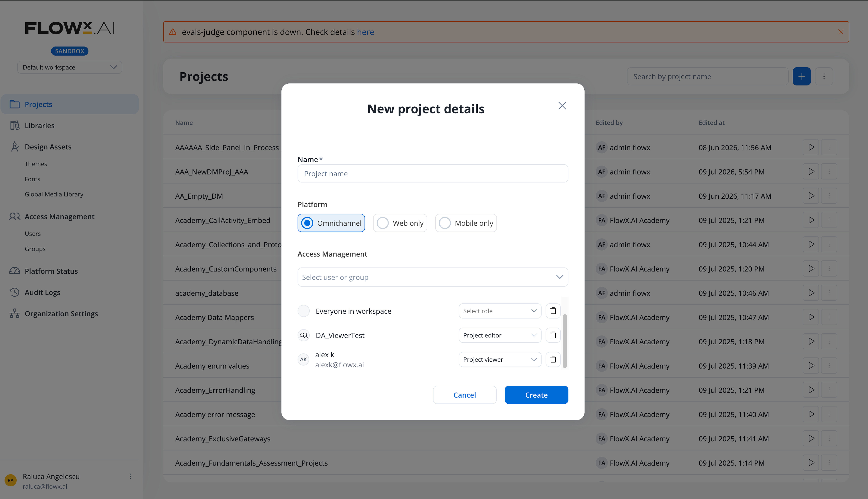
Task: Remove alex k from access list
Action: 553,359
